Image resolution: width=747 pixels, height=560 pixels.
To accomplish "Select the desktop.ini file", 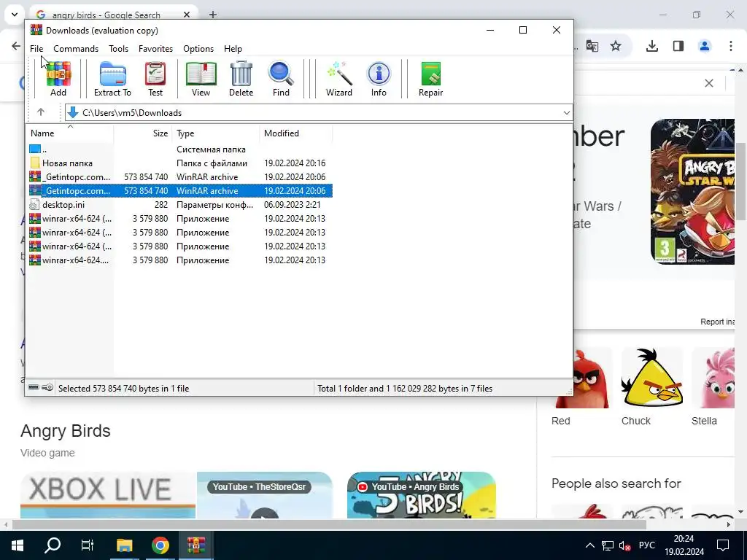I will click(179, 204).
